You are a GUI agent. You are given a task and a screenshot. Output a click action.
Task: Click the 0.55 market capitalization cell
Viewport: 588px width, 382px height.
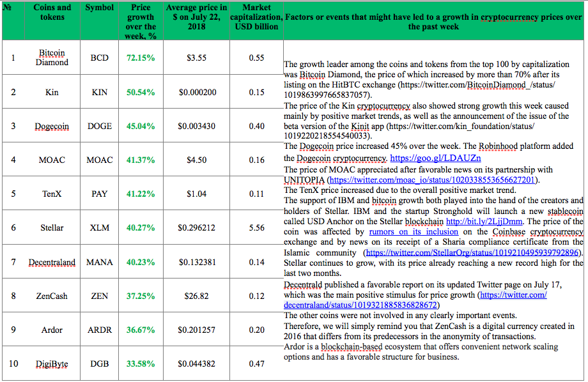pyautogui.click(x=256, y=57)
